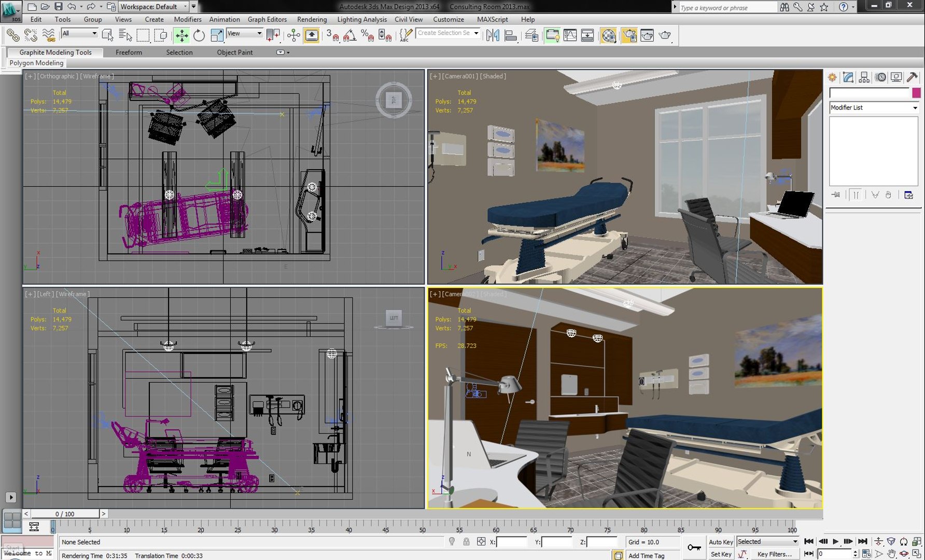Open the Schematic View
The height and width of the screenshot is (560, 925).
coord(587,35)
